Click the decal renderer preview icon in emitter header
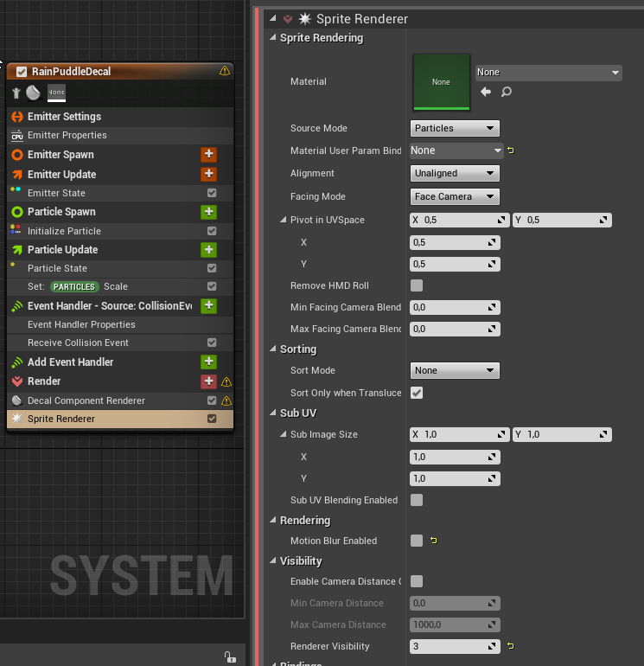644x666 pixels. [x=33, y=93]
